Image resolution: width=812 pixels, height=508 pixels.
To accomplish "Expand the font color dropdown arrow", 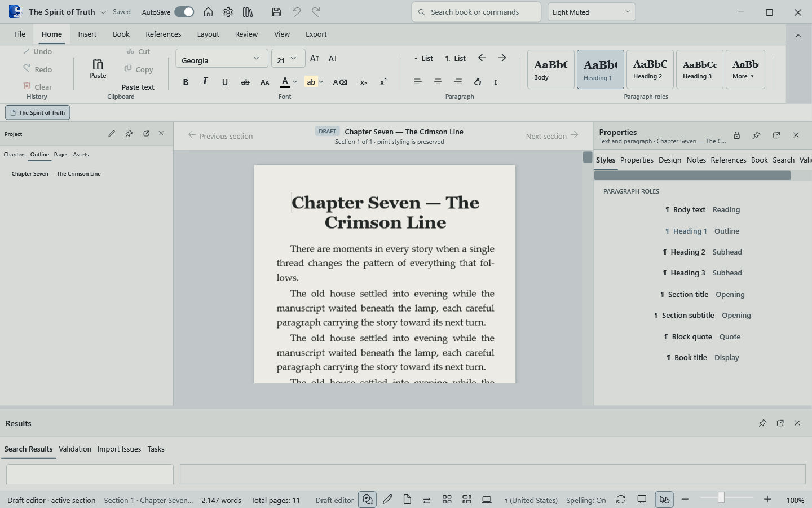I will click(295, 82).
